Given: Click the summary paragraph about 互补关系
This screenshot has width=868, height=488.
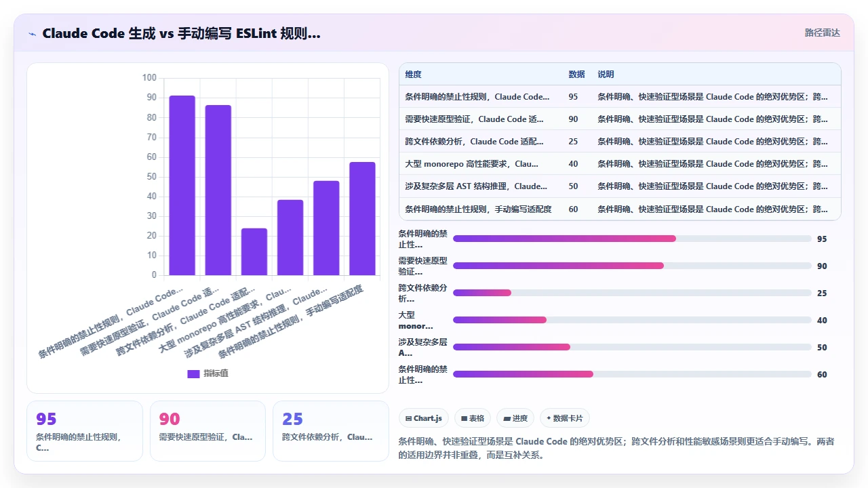Looking at the screenshot, I should [x=616, y=448].
